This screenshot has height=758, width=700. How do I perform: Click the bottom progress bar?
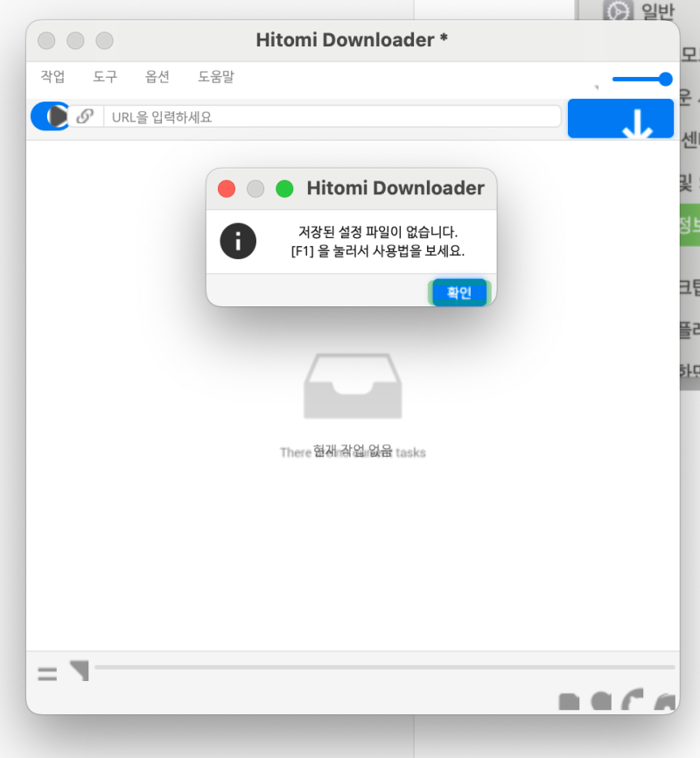(385, 667)
